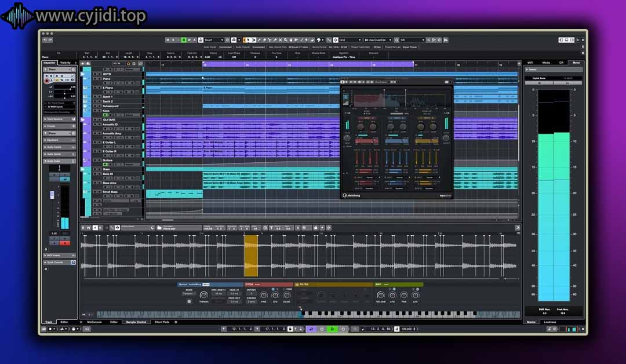Open the Sampler Control lower zone tab

pyautogui.click(x=136, y=322)
